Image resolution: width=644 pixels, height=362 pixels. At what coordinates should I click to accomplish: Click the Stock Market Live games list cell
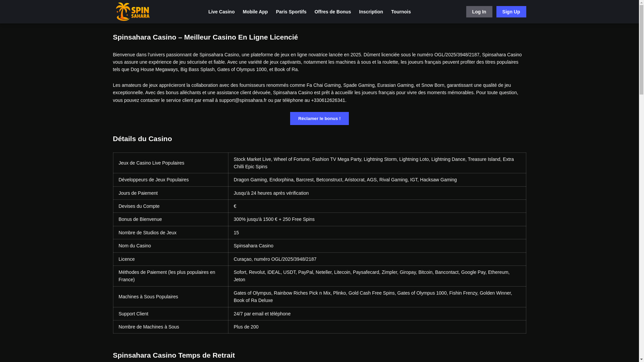(x=377, y=163)
